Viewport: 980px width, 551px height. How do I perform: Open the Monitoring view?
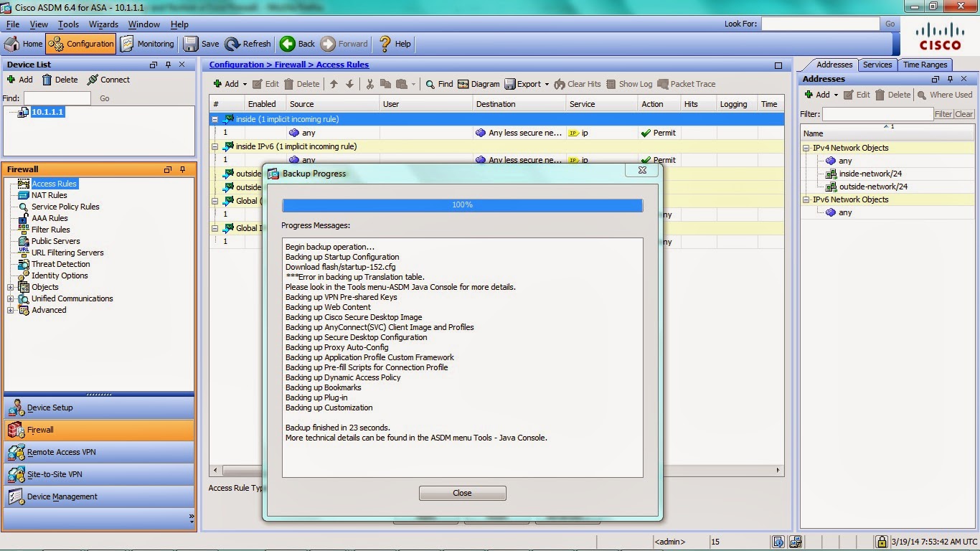147,43
